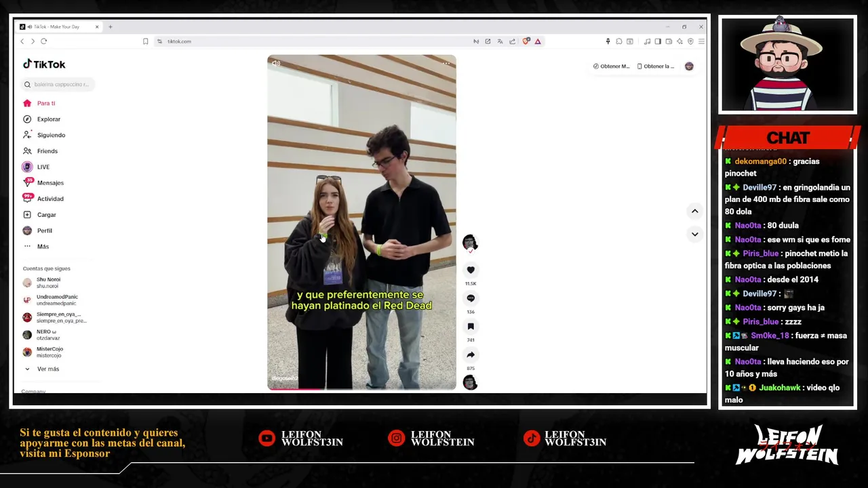Go back in browser

coord(22,41)
